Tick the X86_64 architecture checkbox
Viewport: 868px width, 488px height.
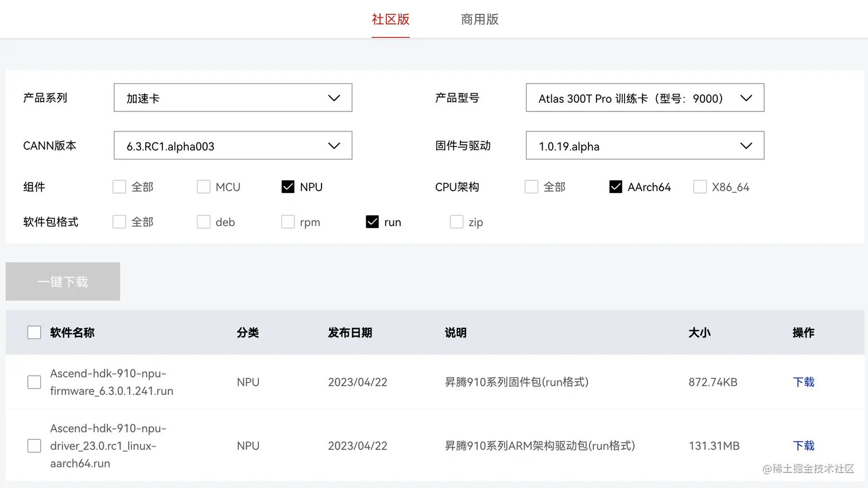[x=700, y=187]
